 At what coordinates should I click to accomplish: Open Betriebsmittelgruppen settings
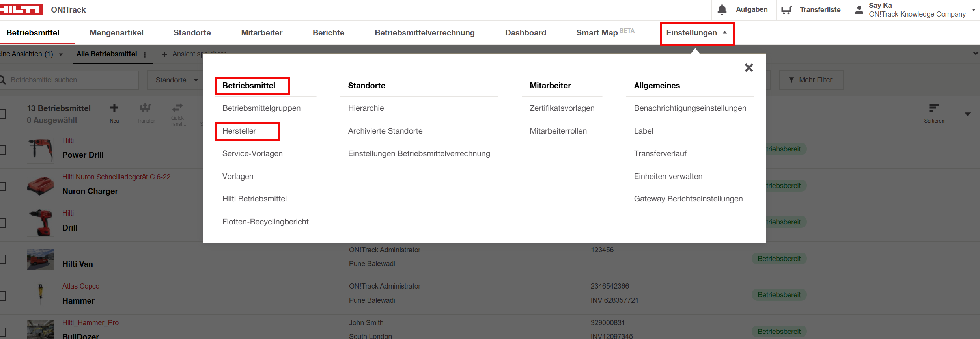point(261,108)
